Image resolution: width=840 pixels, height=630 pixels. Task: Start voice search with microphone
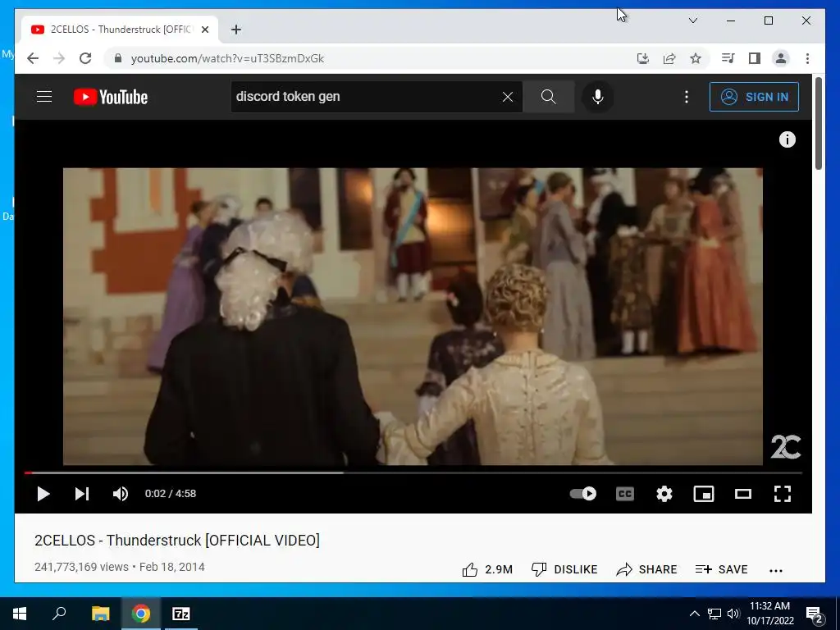click(x=598, y=97)
